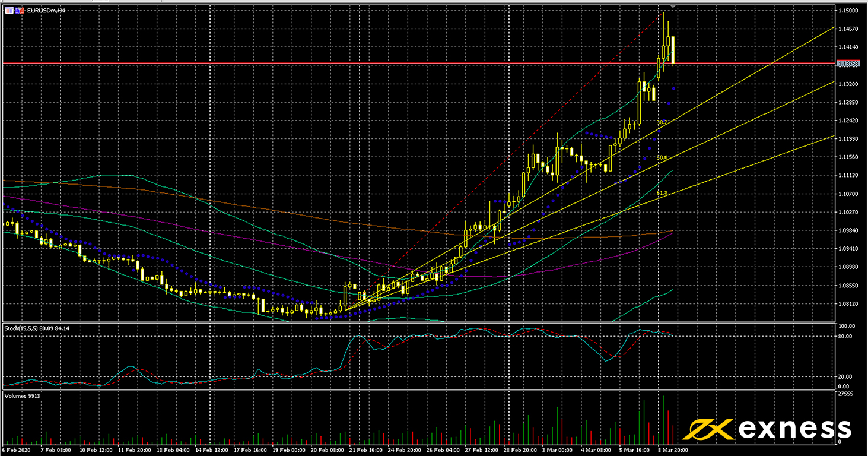The height and width of the screenshot is (456, 868).
Task: Click the 8 Mar 20:00 time label
Action: pyautogui.click(x=673, y=450)
